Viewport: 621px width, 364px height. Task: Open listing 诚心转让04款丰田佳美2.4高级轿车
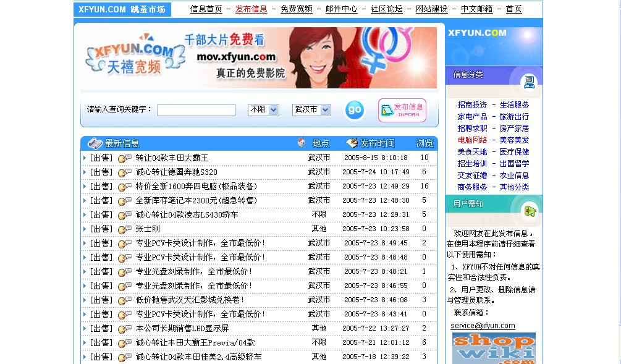pos(198,357)
